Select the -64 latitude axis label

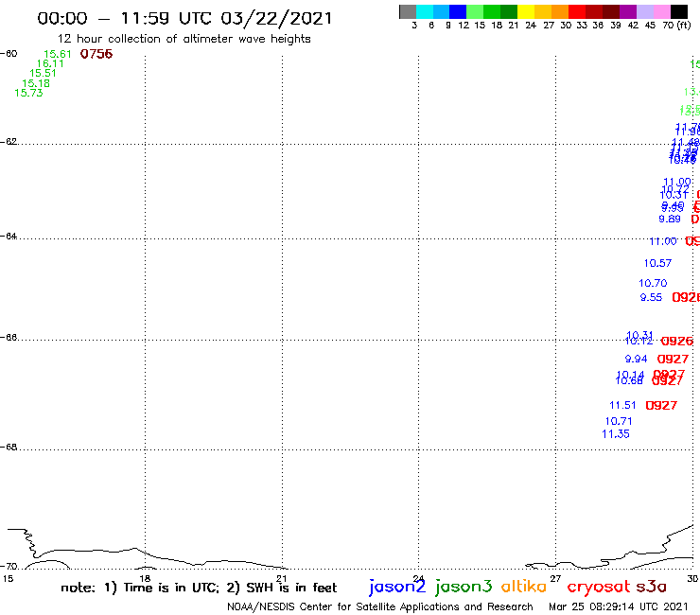click(x=9, y=236)
